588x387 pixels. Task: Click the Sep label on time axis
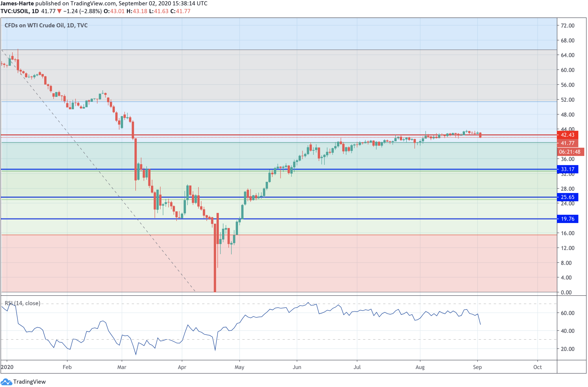click(477, 368)
